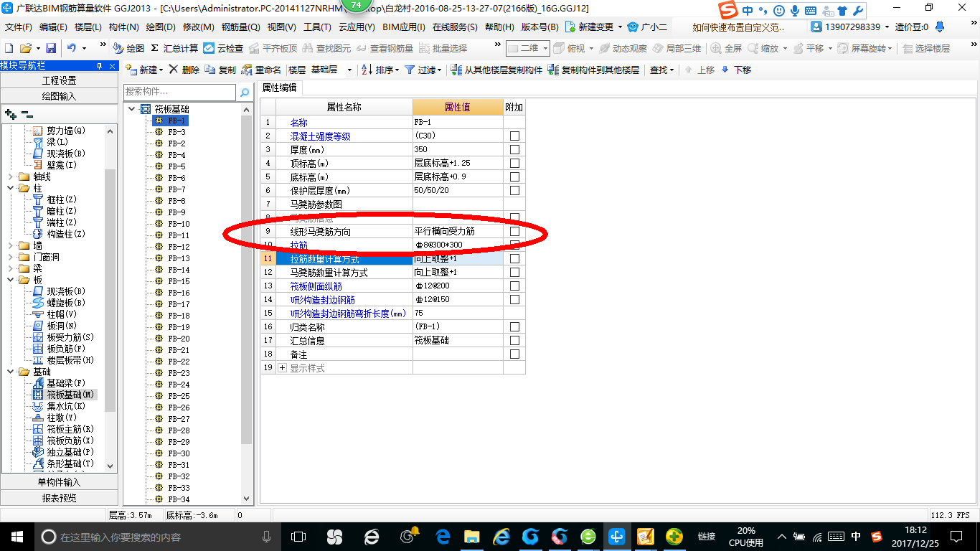
Task: Open the 排序 sort options
Action: click(380, 70)
